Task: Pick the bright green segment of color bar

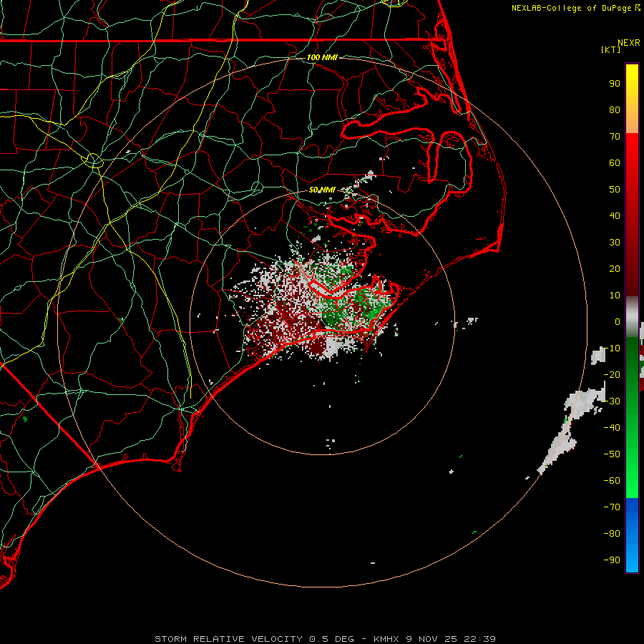Action: pyautogui.click(x=632, y=472)
